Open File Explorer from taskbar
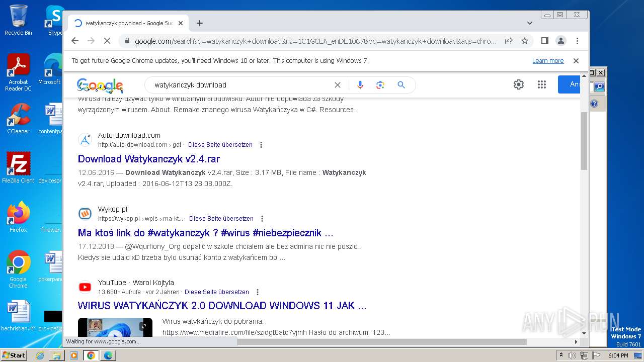644x362 pixels. point(57,355)
